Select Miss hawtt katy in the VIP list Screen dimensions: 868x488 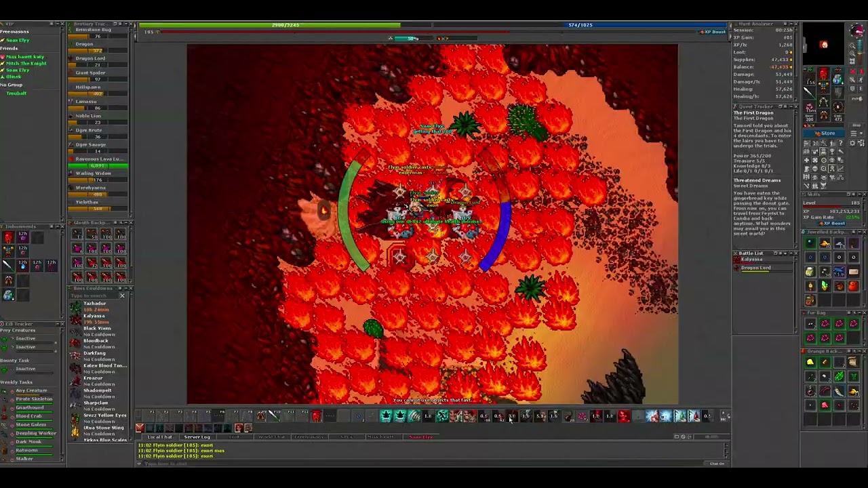click(26, 57)
